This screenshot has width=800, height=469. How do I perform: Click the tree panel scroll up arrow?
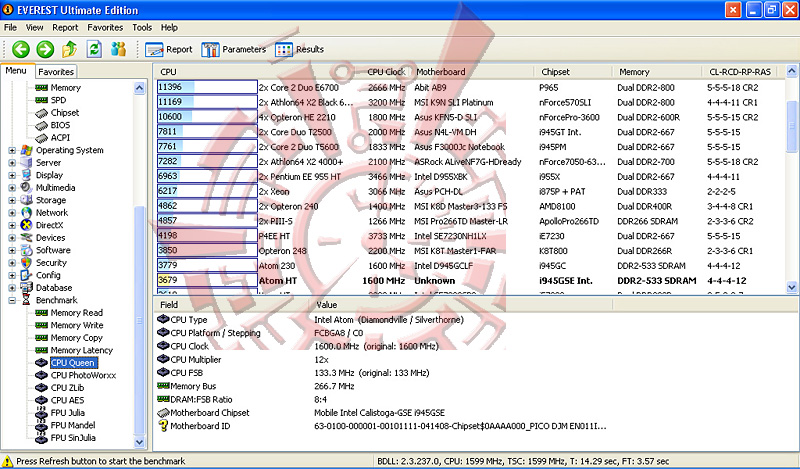pos(139,88)
